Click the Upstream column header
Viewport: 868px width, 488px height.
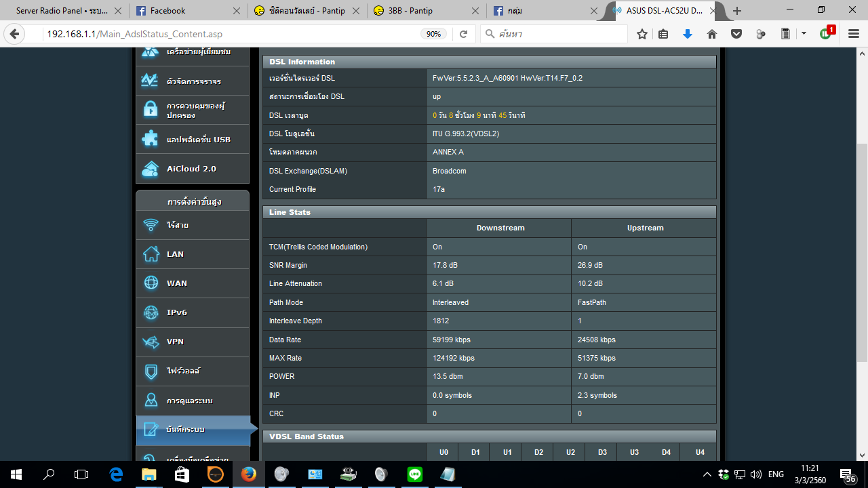[x=645, y=228]
